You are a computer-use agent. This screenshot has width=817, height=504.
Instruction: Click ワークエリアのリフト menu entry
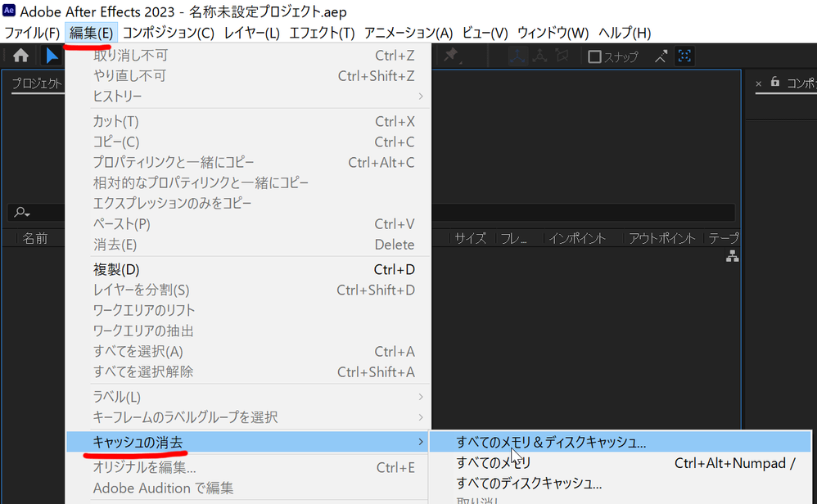point(249,310)
